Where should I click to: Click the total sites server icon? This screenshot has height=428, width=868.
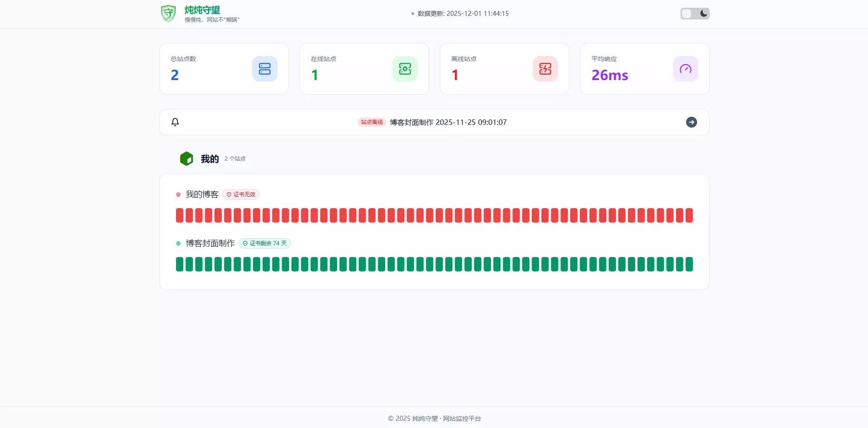coord(264,69)
